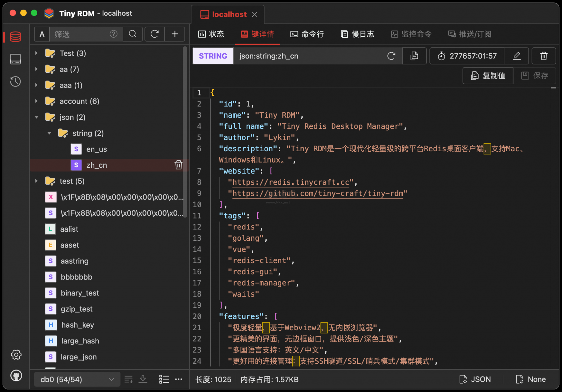Open the database browser sidebar icon

coord(15,37)
